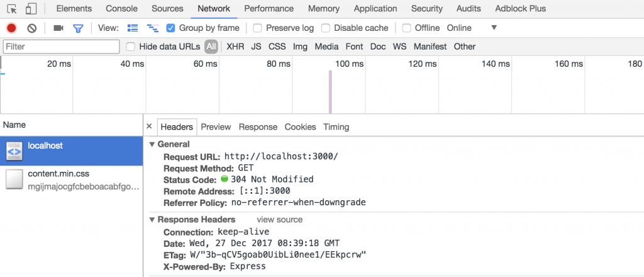Clear the network log
644x277 pixels.
(31, 28)
